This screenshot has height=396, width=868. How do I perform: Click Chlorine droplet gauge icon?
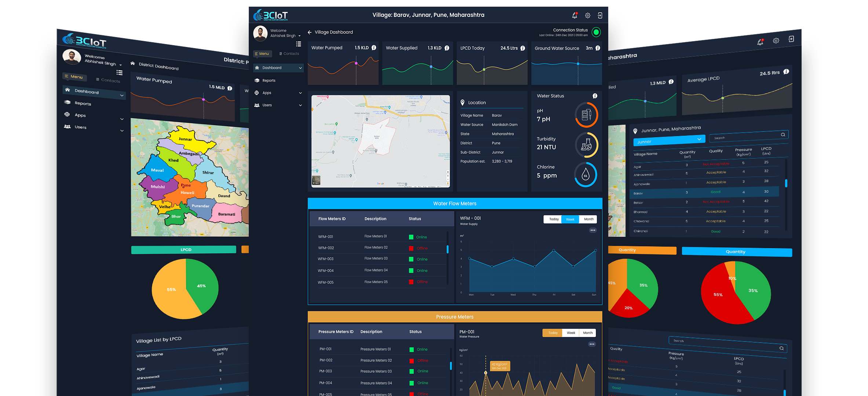586,175
